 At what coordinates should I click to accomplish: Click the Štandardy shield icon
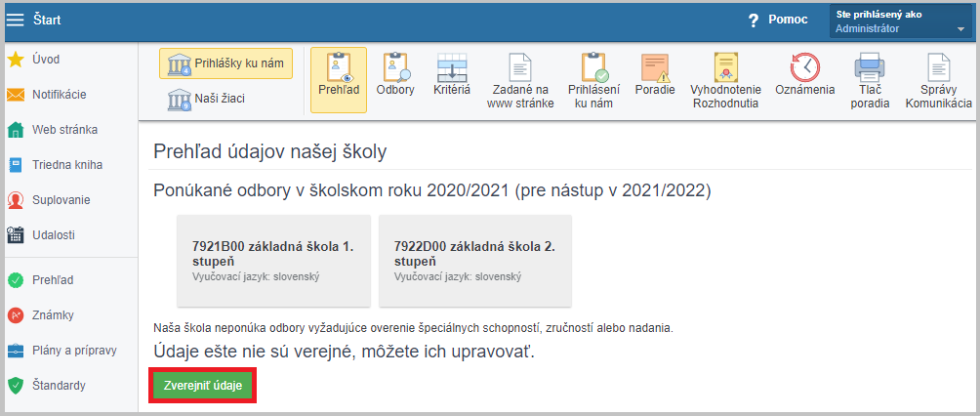[x=15, y=386]
